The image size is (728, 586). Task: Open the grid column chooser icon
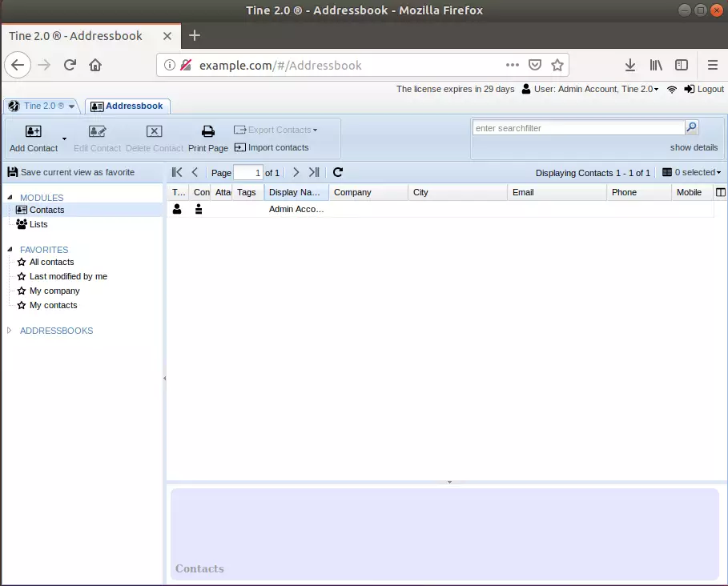pos(721,192)
